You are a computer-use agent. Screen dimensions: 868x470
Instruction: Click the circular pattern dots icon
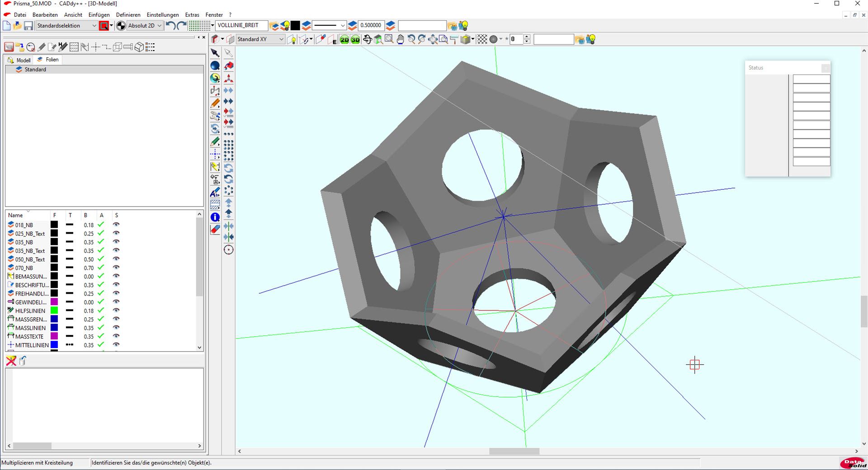tap(229, 190)
